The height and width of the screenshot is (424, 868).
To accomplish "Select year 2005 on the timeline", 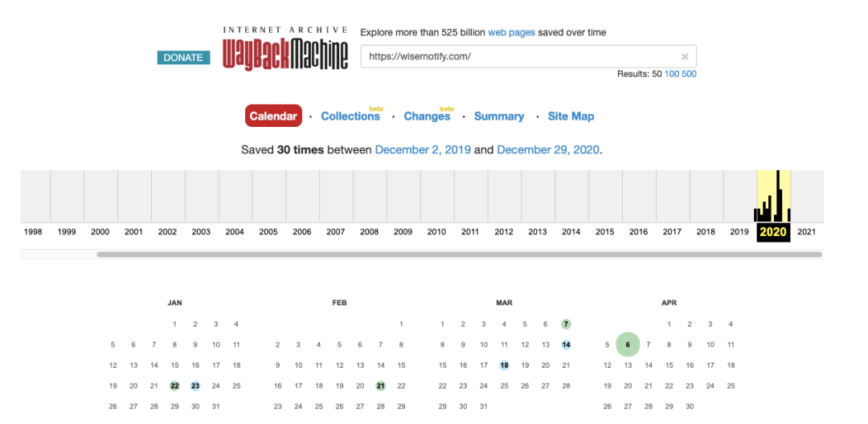I will pos(268,232).
